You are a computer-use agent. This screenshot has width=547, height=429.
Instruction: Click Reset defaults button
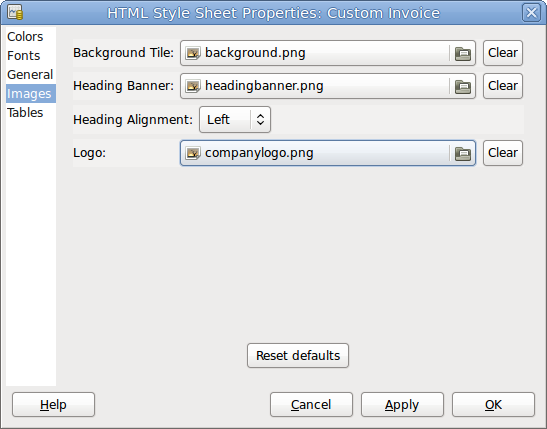pyautogui.click(x=298, y=355)
